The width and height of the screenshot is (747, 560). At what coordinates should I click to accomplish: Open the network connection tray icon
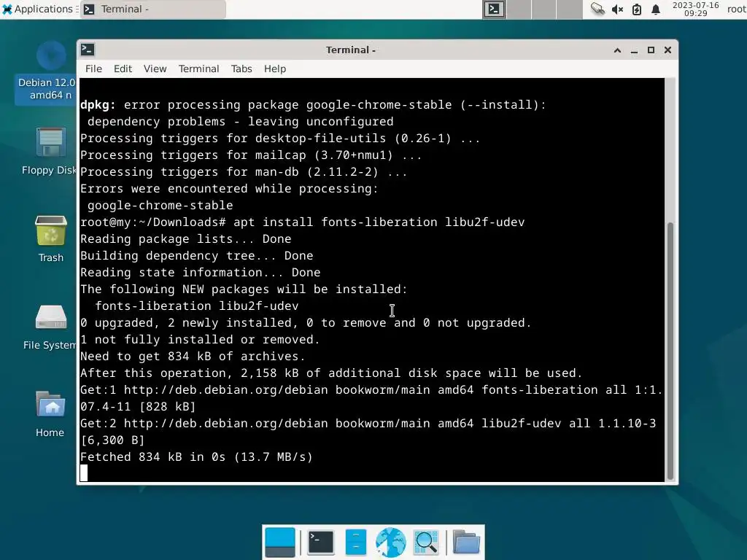pos(597,9)
